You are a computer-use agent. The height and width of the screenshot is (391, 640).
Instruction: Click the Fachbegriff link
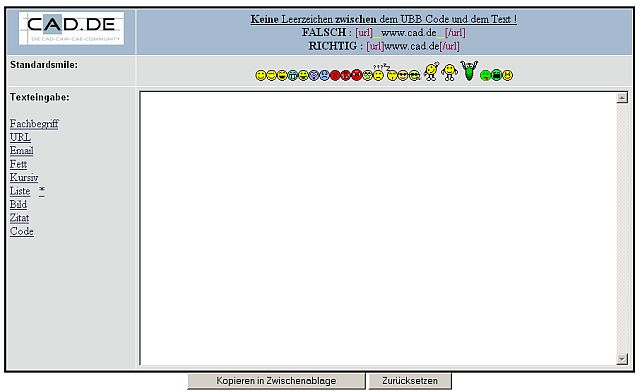(34, 124)
